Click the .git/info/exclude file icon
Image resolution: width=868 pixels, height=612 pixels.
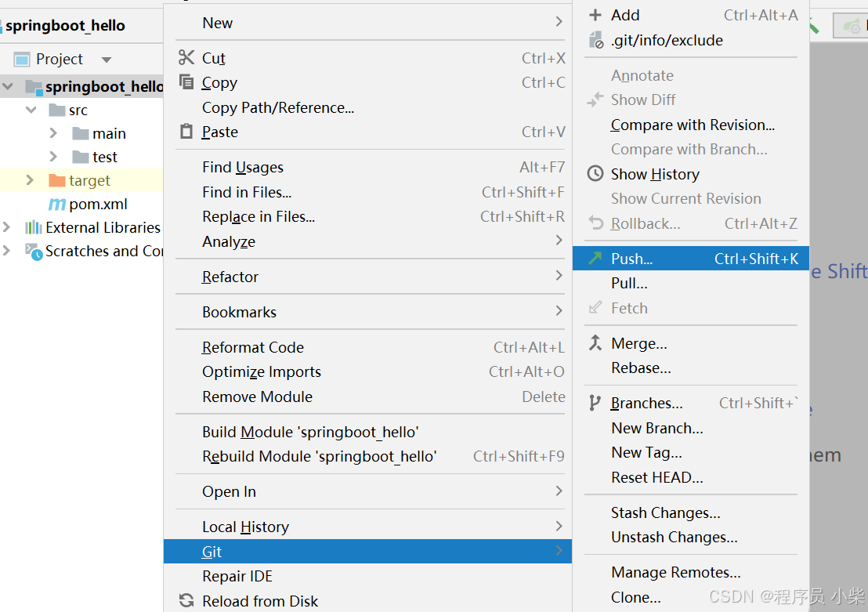pyautogui.click(x=595, y=40)
